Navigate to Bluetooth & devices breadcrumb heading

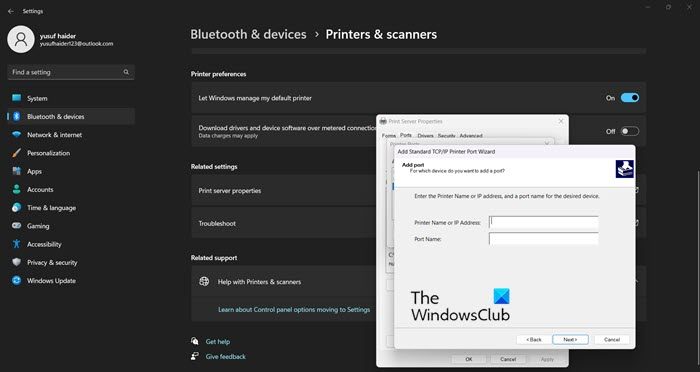(x=248, y=34)
